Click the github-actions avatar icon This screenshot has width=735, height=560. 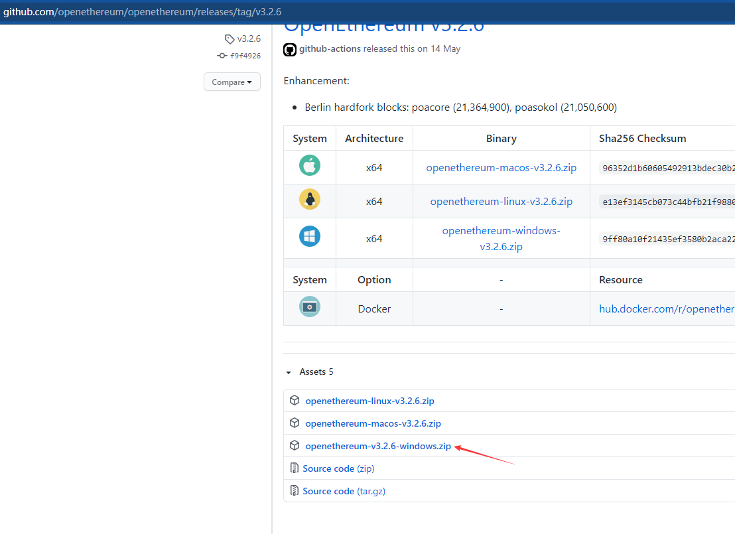(290, 49)
